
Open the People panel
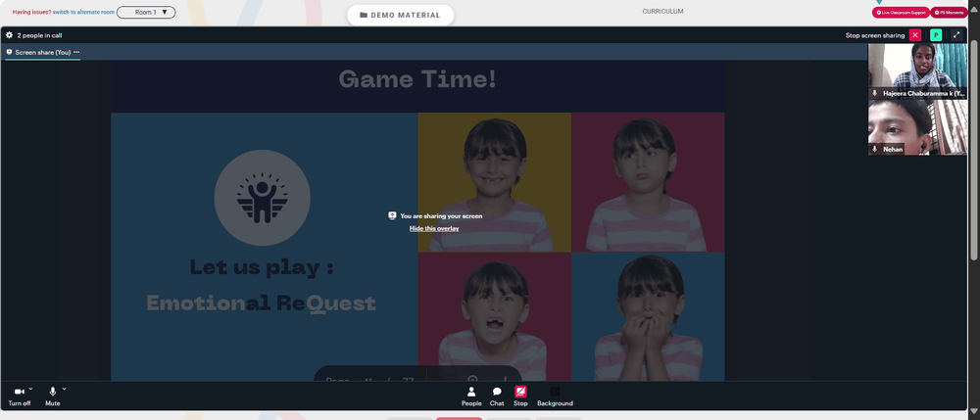471,396
